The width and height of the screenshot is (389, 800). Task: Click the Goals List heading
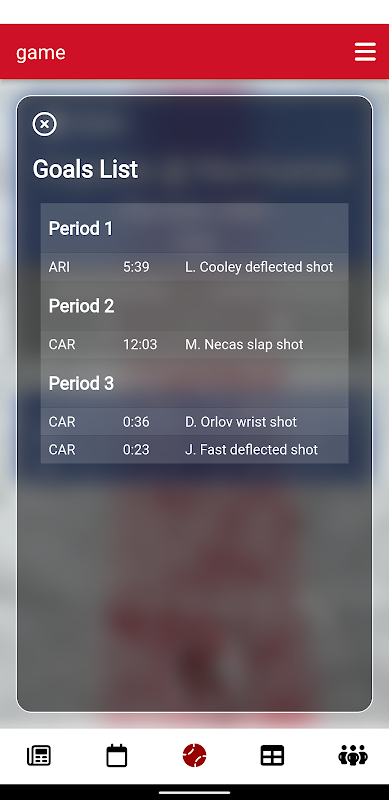pyautogui.click(x=85, y=169)
